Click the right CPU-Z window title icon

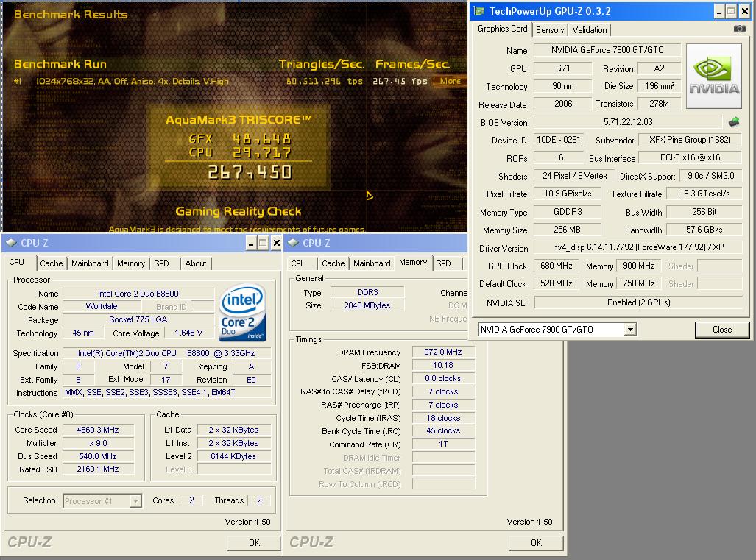point(293,243)
